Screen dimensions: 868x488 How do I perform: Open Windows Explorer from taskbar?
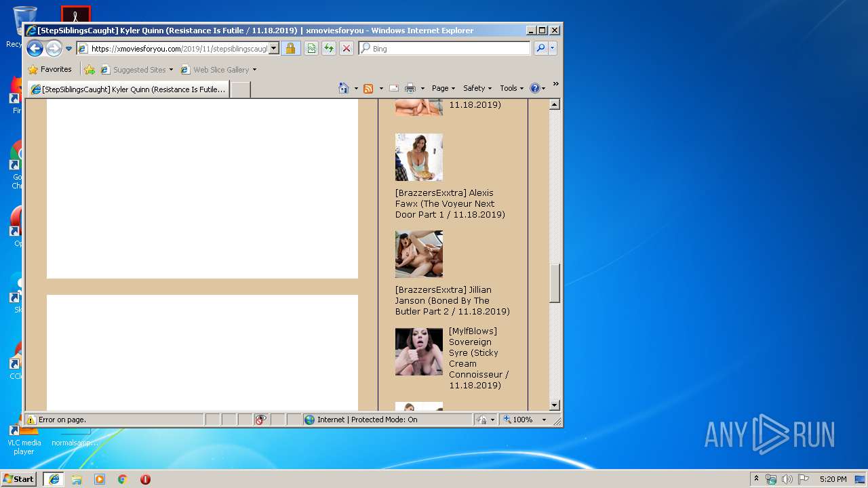point(77,479)
